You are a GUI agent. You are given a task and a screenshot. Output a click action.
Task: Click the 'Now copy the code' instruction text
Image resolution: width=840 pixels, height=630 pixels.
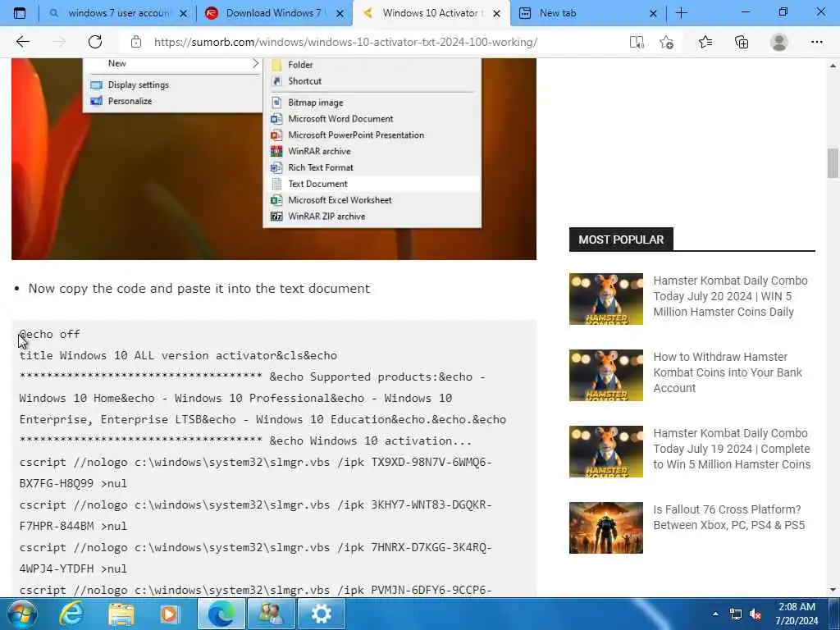199,288
